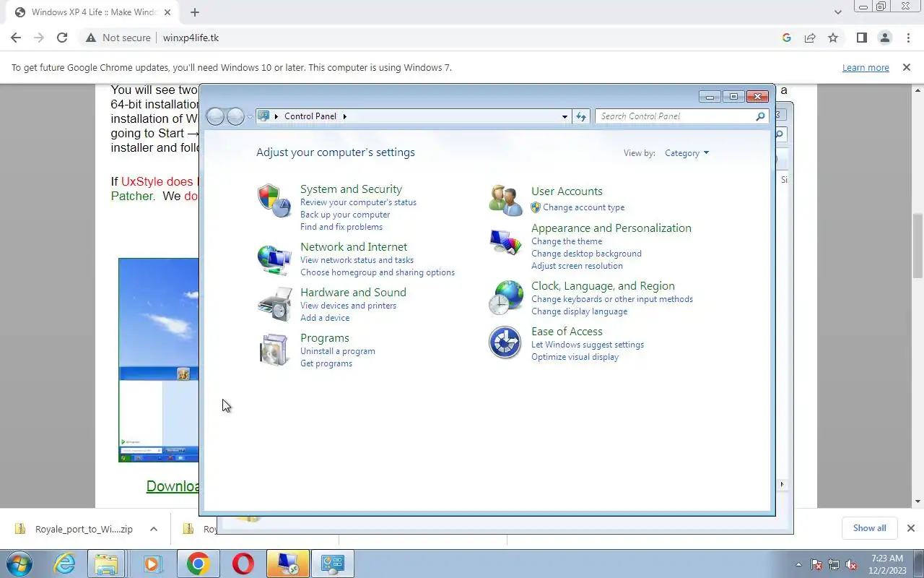This screenshot has width=924, height=578.
Task: Open the Learn more link
Action: click(x=866, y=67)
